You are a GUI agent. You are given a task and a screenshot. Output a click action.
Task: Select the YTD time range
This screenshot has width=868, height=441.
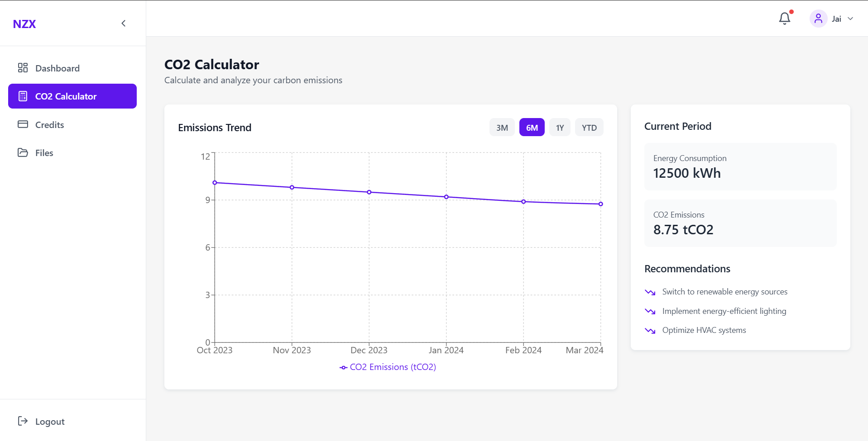pyautogui.click(x=589, y=128)
